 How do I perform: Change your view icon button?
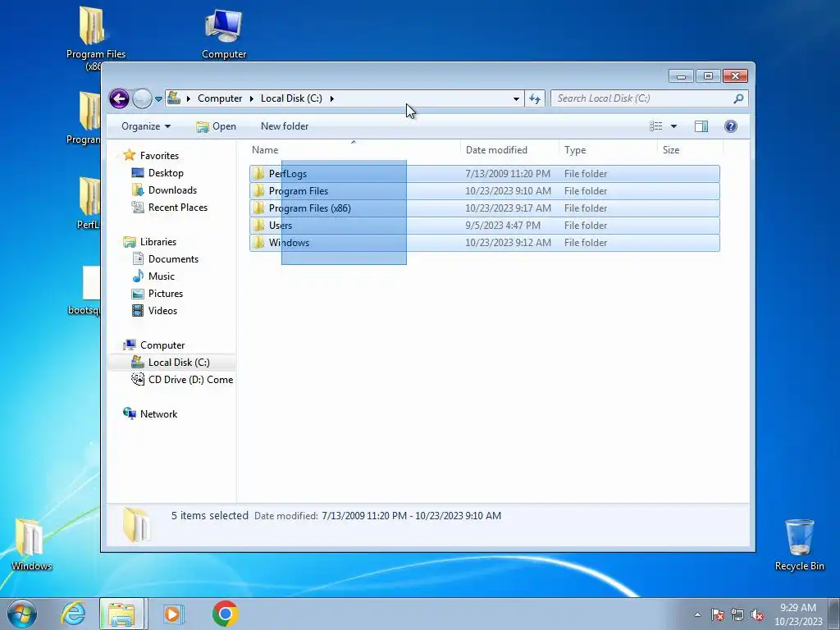pos(655,126)
